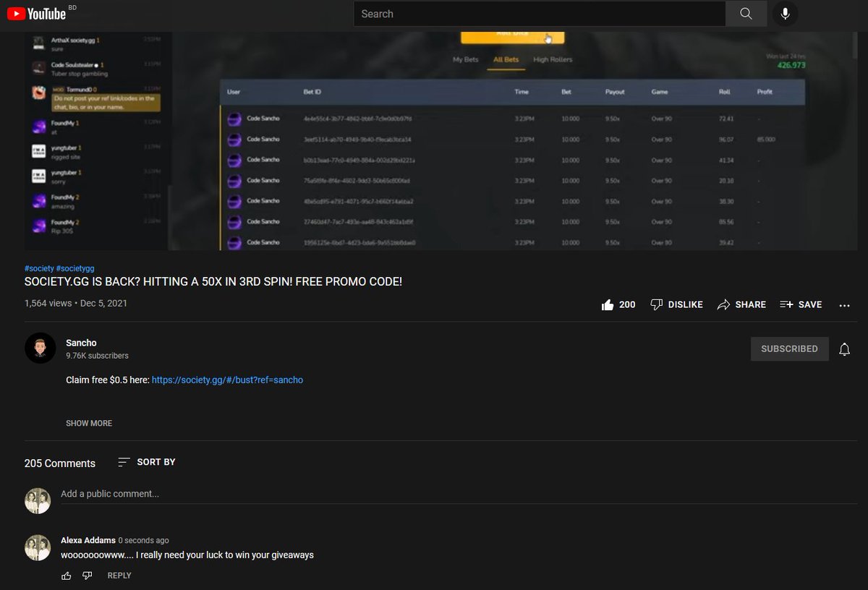Screen dimensions: 868x590
Task: Click the 96.07 roll value in the table
Action: pyautogui.click(x=726, y=140)
